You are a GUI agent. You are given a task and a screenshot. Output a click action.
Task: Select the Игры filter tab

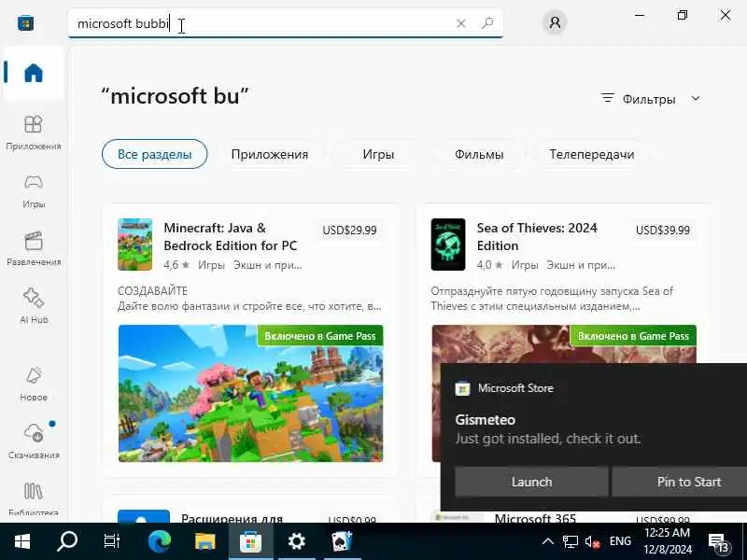click(378, 154)
